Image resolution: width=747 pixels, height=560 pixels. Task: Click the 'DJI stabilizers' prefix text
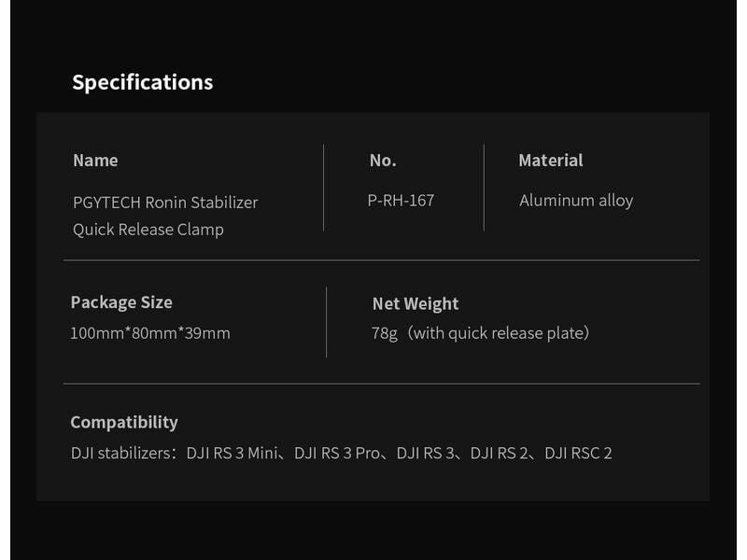(x=123, y=454)
